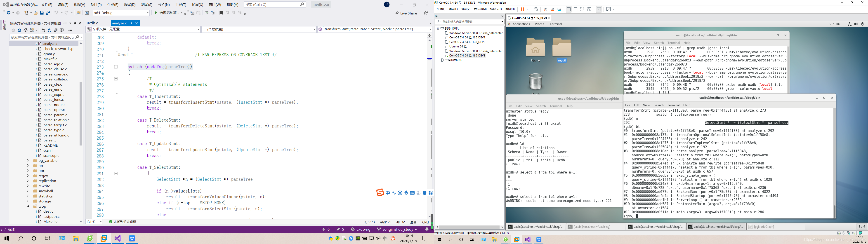
Task: Expand the replication folder in tree
Action: click(x=28, y=181)
